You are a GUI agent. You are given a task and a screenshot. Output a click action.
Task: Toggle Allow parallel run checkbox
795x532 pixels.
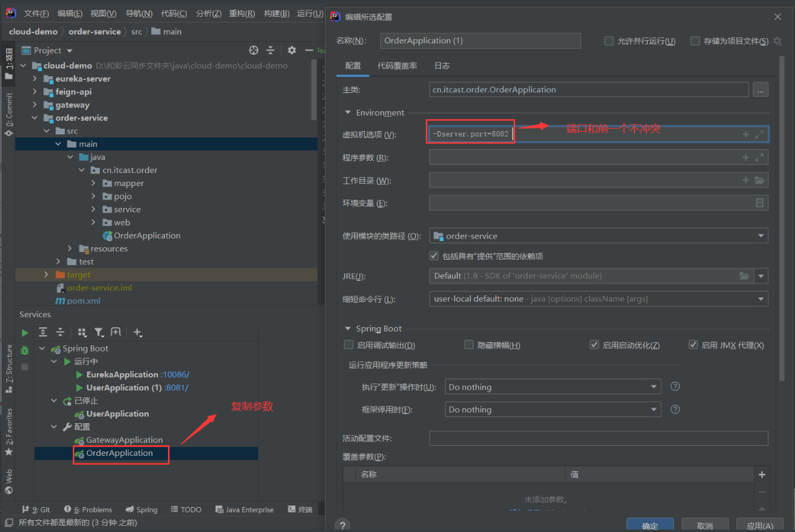click(x=609, y=41)
